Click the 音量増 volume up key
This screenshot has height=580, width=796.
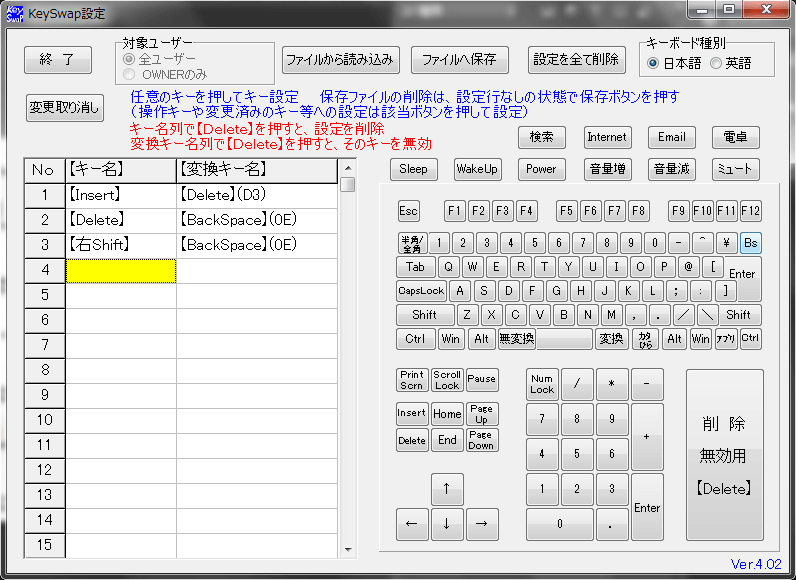coord(607,169)
